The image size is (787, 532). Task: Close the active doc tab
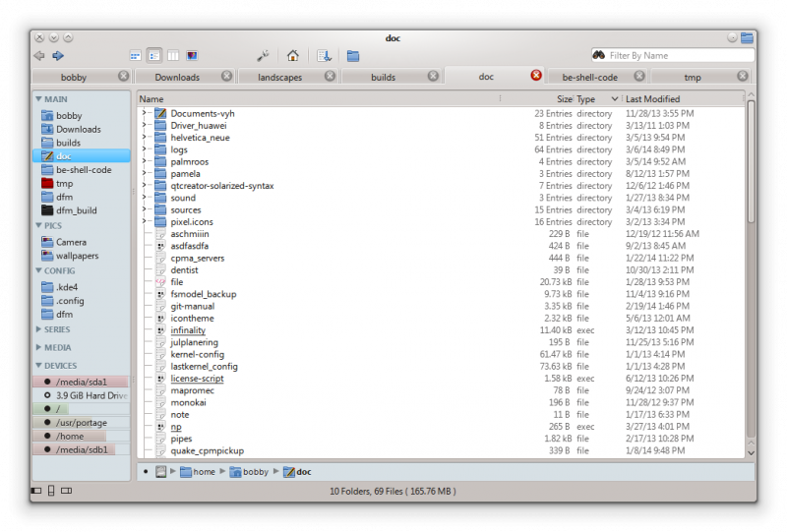click(536, 76)
